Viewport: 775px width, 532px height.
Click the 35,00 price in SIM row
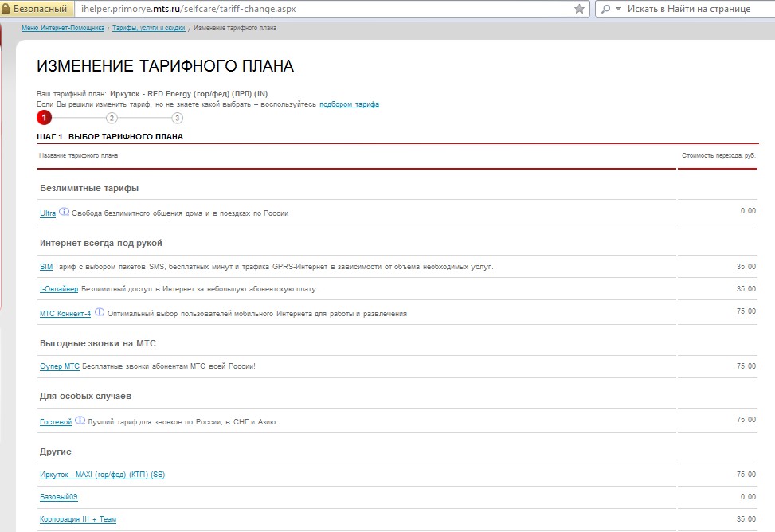[746, 267]
